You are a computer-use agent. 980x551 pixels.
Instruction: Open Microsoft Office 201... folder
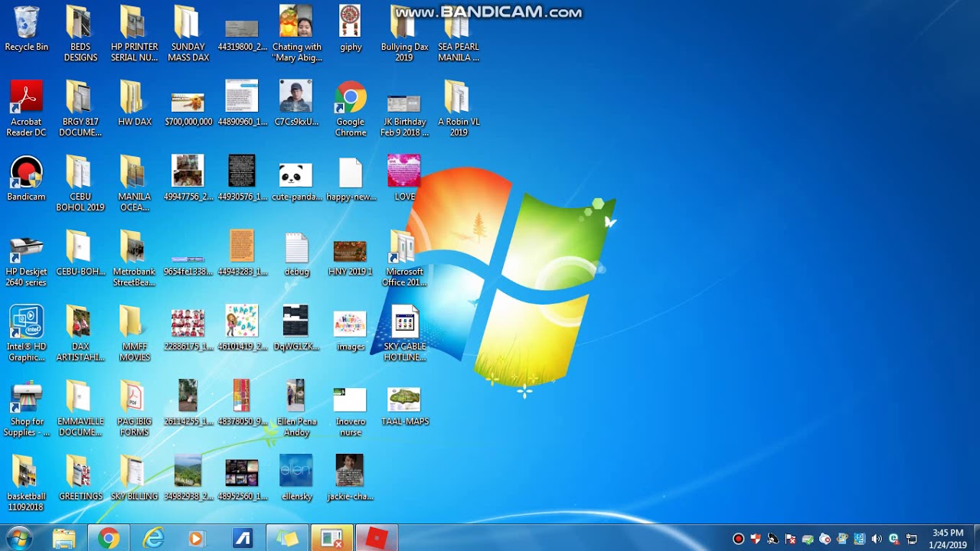(x=404, y=259)
